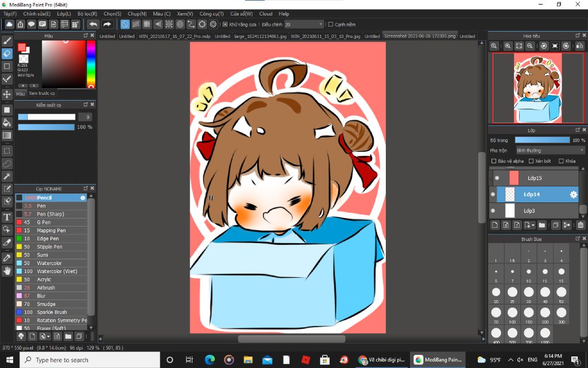
Task: Hide layer Lớp15
Action: pos(497,178)
